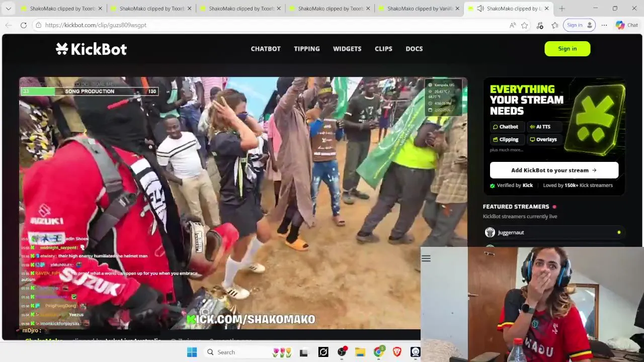The height and width of the screenshot is (362, 644).
Task: Open OBS Studio from the taskbar
Action: (x=342, y=352)
